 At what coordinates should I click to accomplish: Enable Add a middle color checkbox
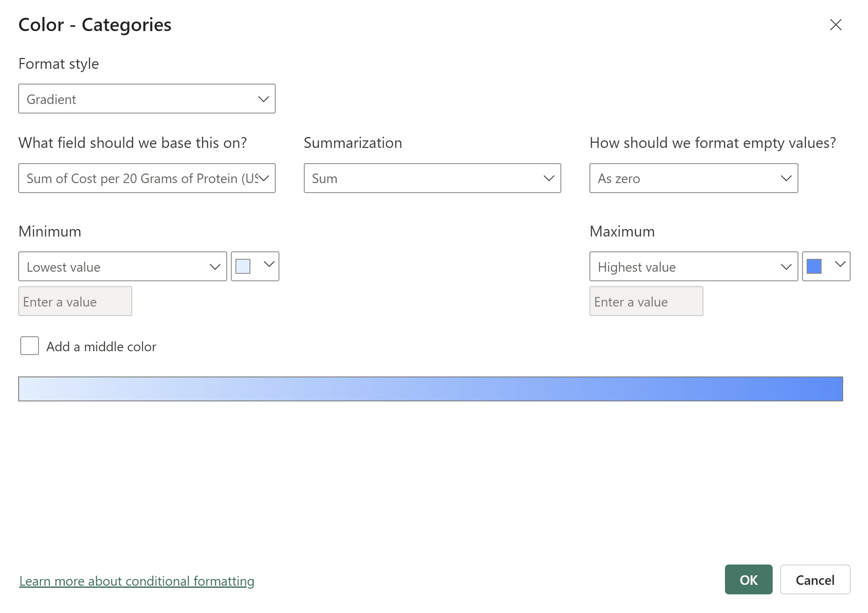(x=29, y=346)
